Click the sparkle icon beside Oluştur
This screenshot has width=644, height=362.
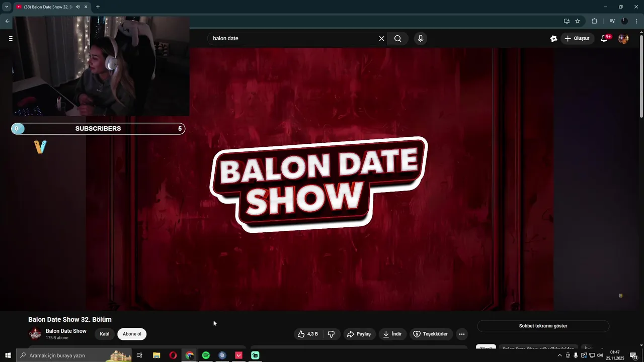[x=553, y=39]
